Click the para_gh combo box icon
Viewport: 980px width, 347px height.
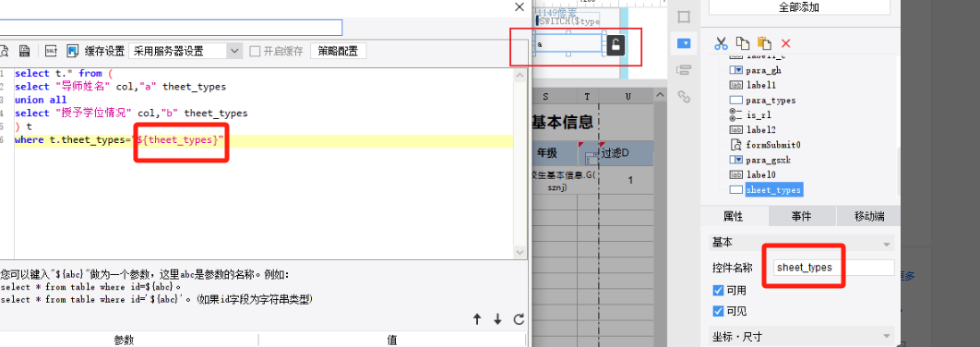click(735, 70)
